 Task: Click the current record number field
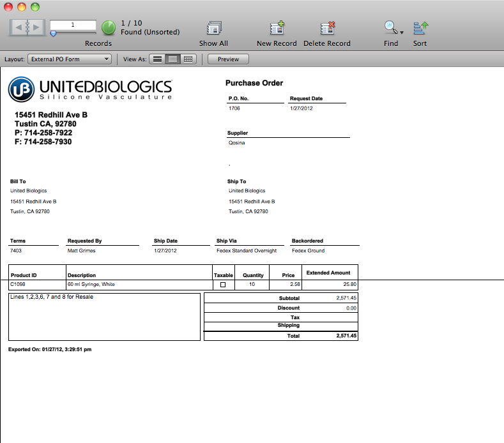73,24
